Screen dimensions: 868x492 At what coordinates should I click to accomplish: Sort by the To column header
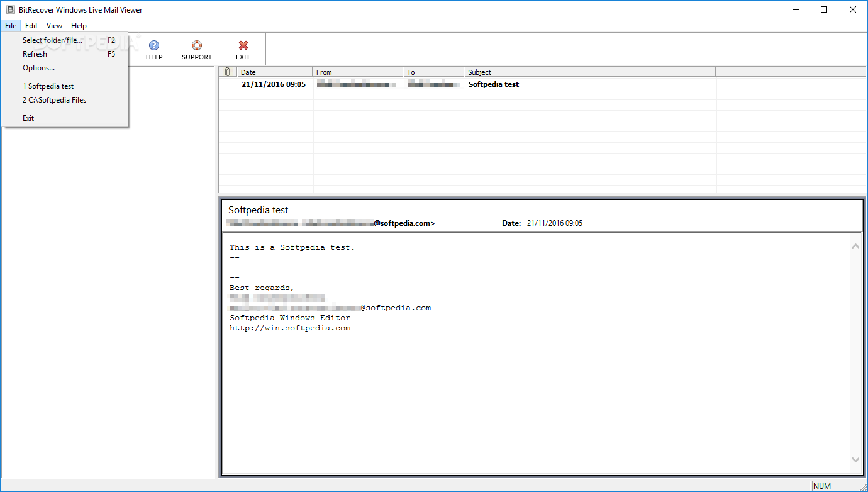[x=434, y=72]
